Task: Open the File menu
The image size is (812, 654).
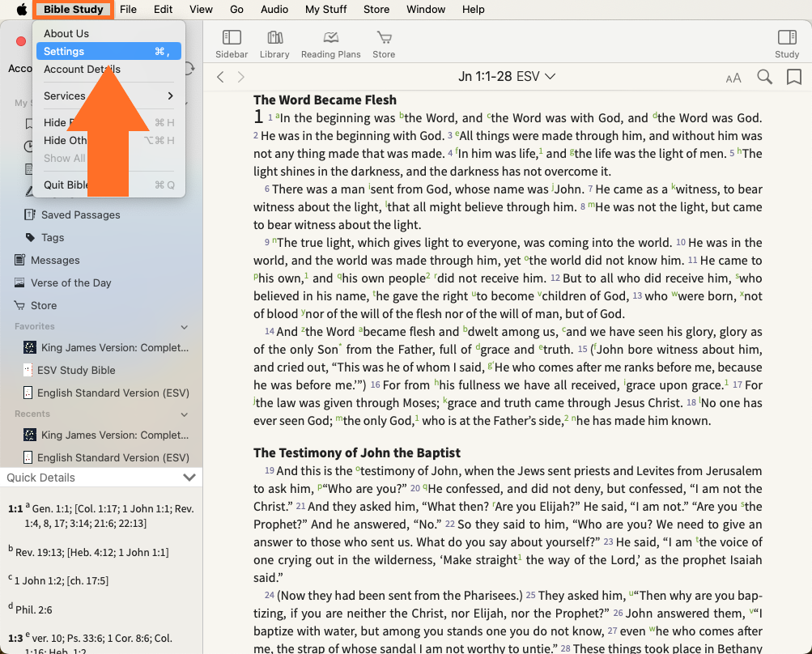Action: pyautogui.click(x=128, y=10)
